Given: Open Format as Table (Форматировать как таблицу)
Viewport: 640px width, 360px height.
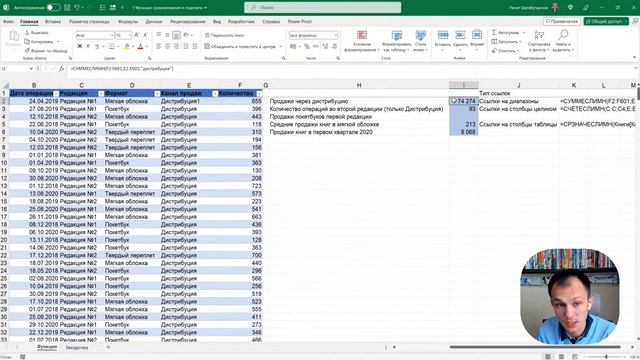Looking at the screenshot, I should click(396, 41).
